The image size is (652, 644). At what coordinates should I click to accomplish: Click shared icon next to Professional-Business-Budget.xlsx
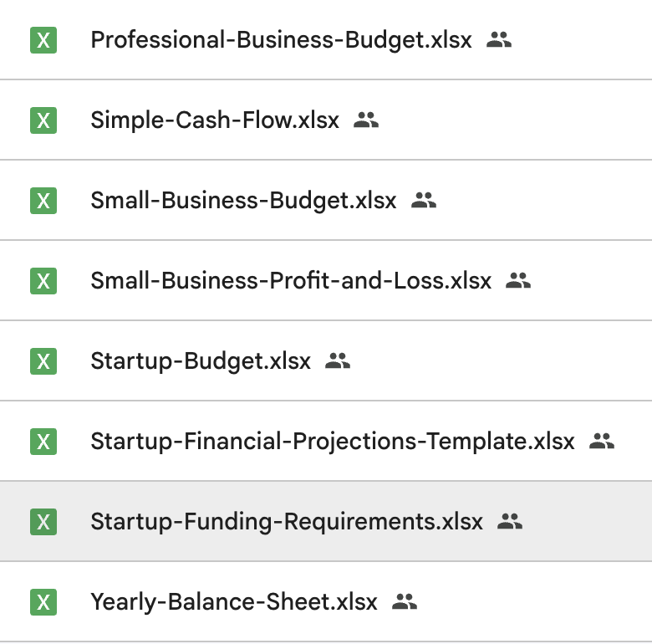[x=499, y=39]
